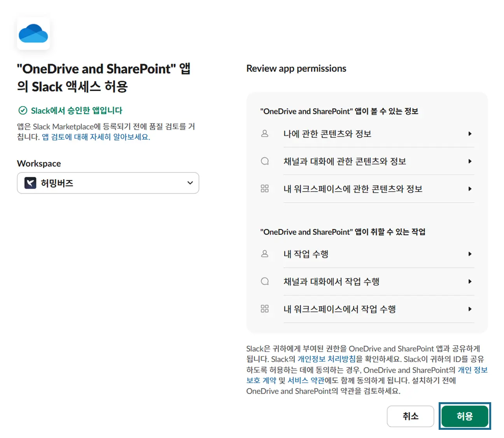Click the OneDrive cloud app icon
The height and width of the screenshot is (438, 504).
33,33
